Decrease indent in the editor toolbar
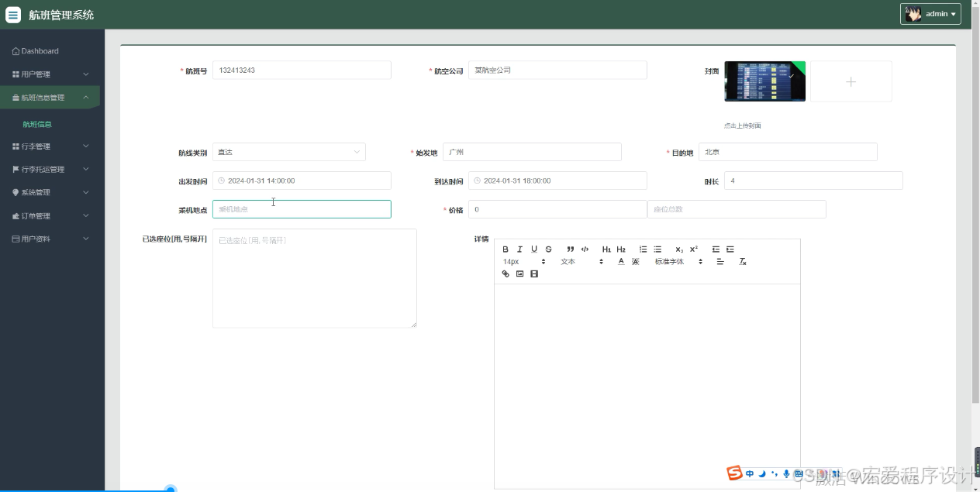 click(716, 249)
